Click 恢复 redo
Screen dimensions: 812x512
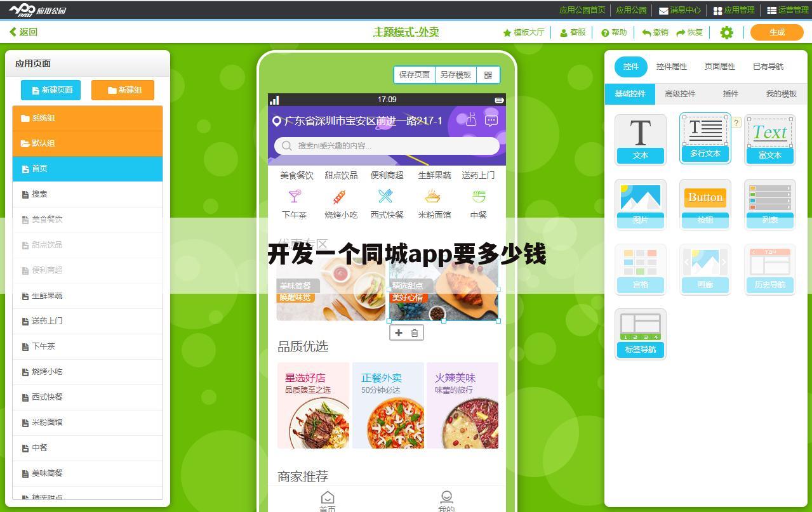pos(689,32)
